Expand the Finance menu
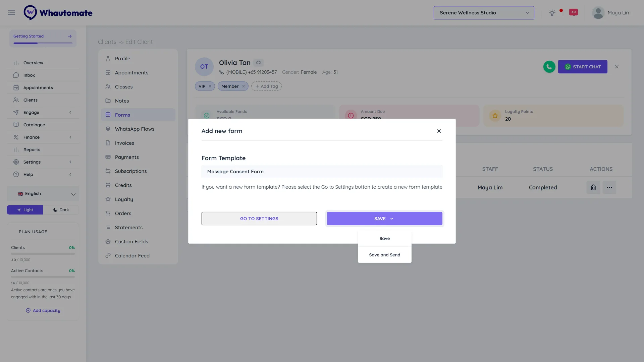 (x=43, y=137)
